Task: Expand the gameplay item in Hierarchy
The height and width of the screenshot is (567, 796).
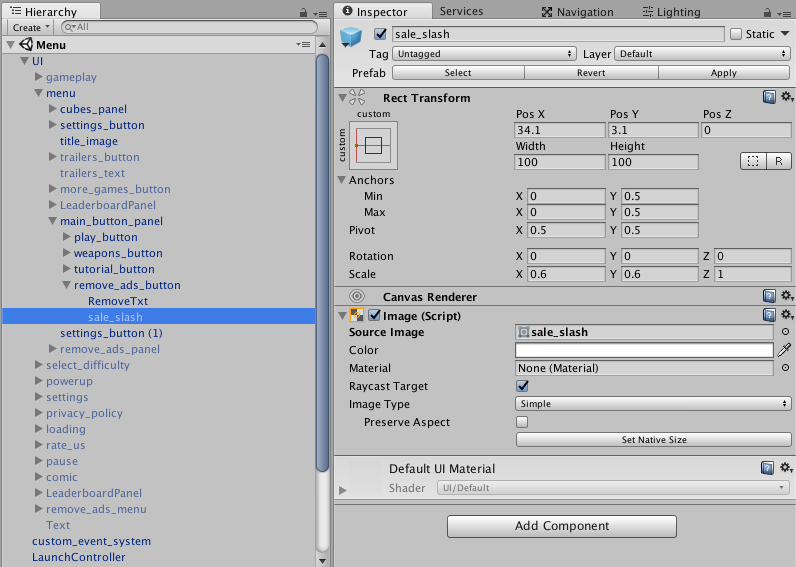Action: click(39, 77)
